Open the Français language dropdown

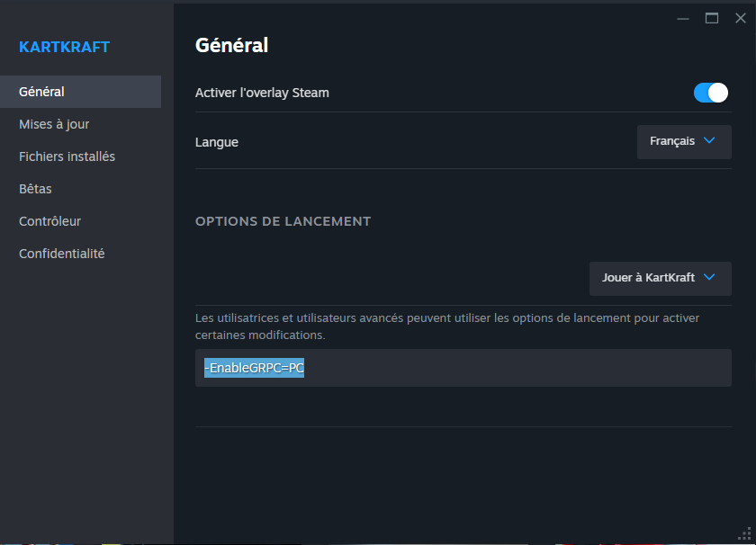coord(684,142)
